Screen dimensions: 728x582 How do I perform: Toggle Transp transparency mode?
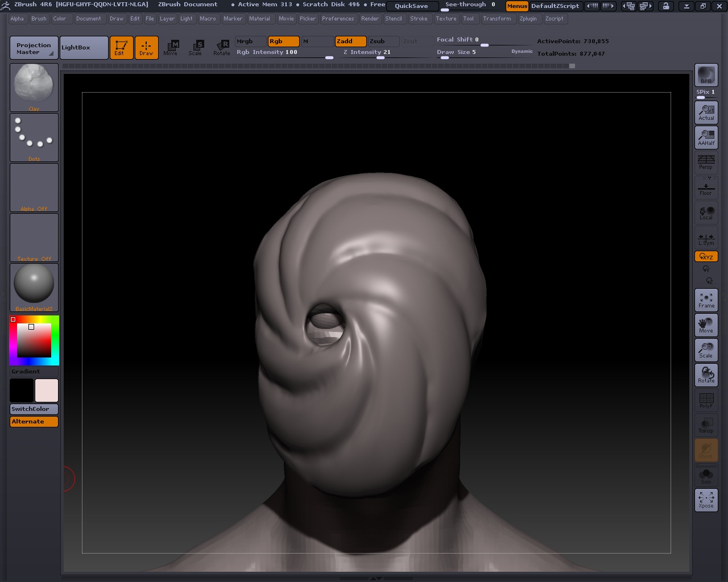coord(706,425)
